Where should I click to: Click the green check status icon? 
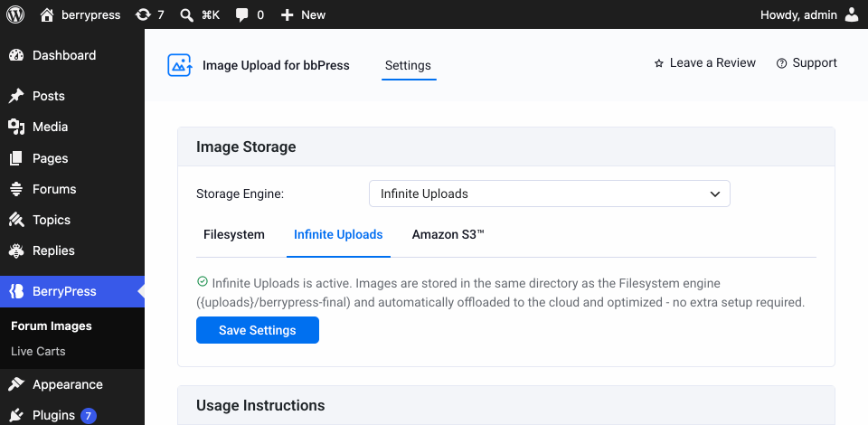(x=202, y=281)
